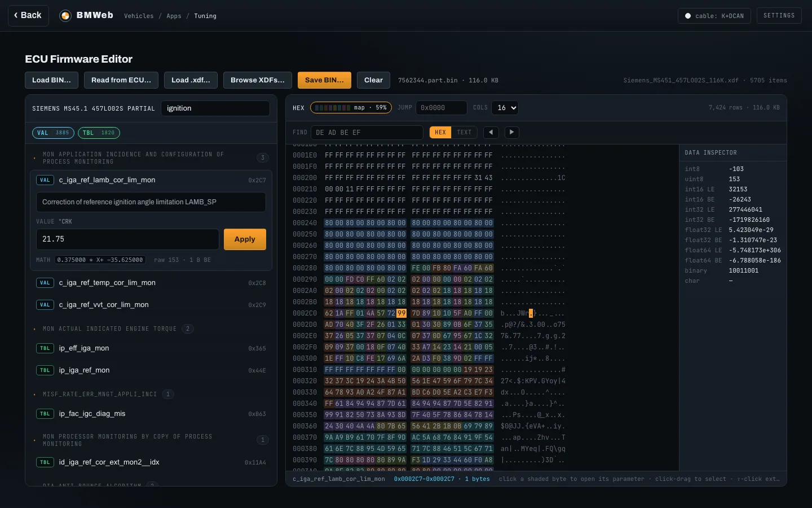
Task: Click Browse XDFs... button
Action: 258,80
